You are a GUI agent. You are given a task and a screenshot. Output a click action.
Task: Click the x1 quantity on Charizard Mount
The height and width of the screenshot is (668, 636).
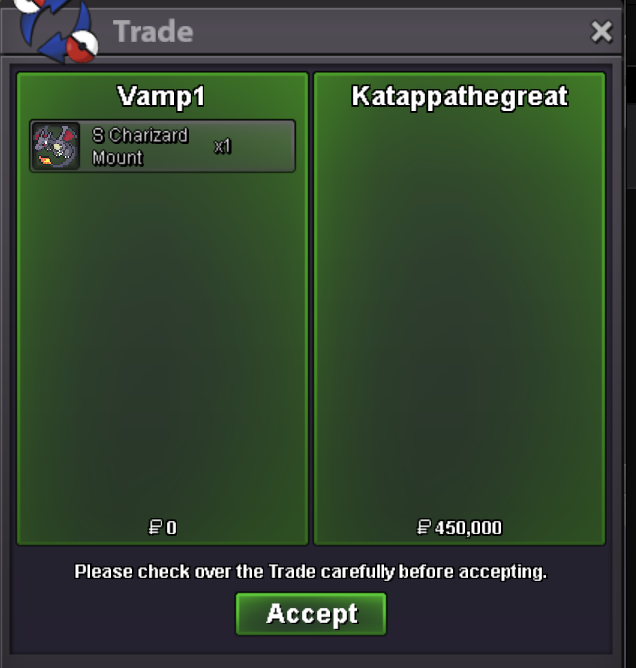coord(222,147)
